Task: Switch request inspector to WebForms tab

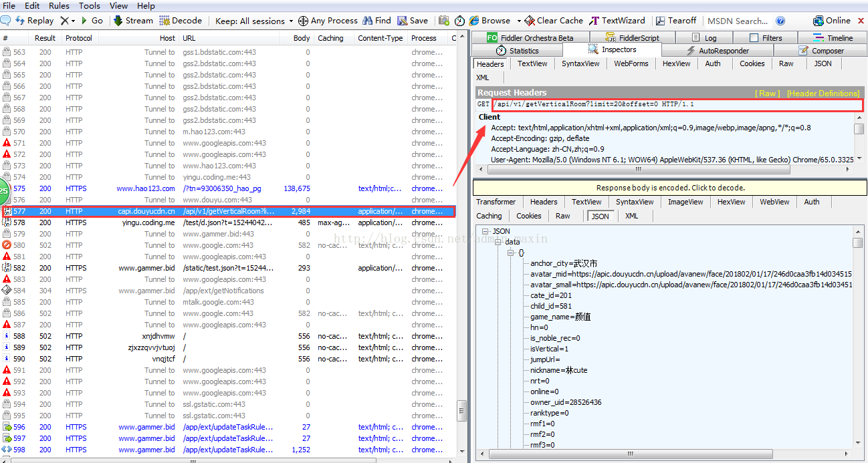Action: [x=631, y=63]
